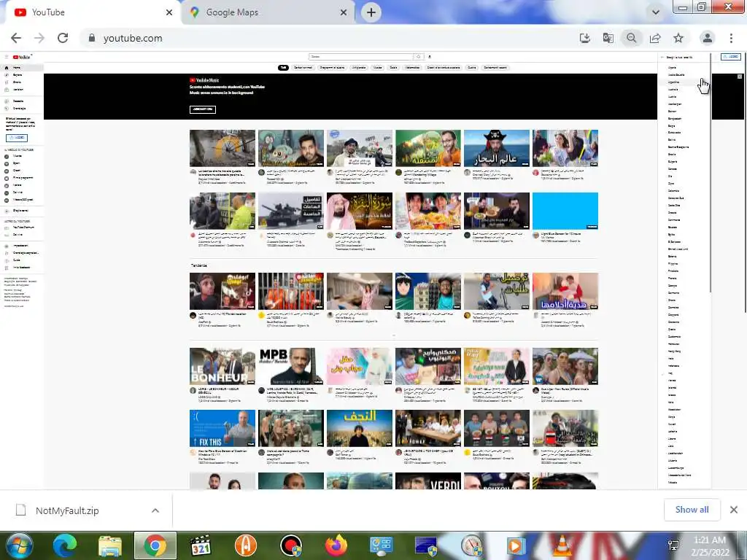Open the zoom magnifier icon in address bar
Image resolution: width=747 pixels, height=560 pixels.
point(631,38)
